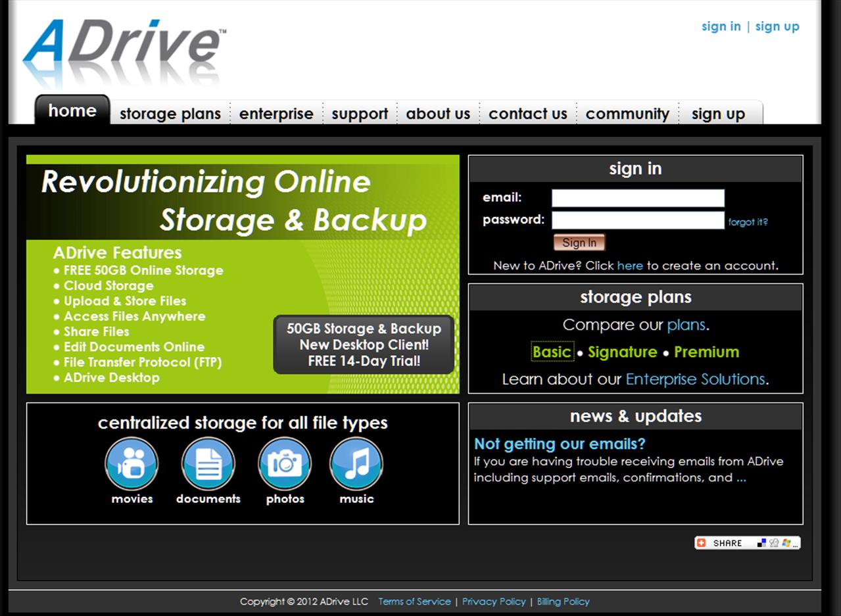
Task: Open the contact us tab
Action: 527,114
